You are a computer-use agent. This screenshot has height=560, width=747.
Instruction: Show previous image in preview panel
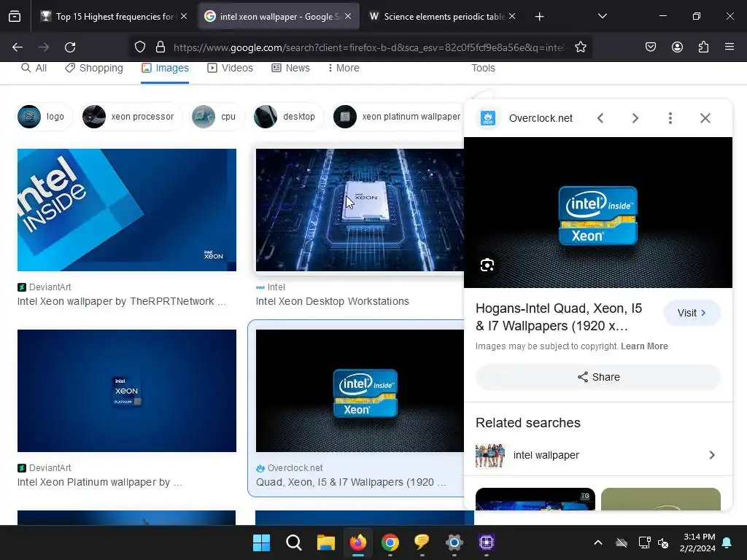(x=600, y=118)
